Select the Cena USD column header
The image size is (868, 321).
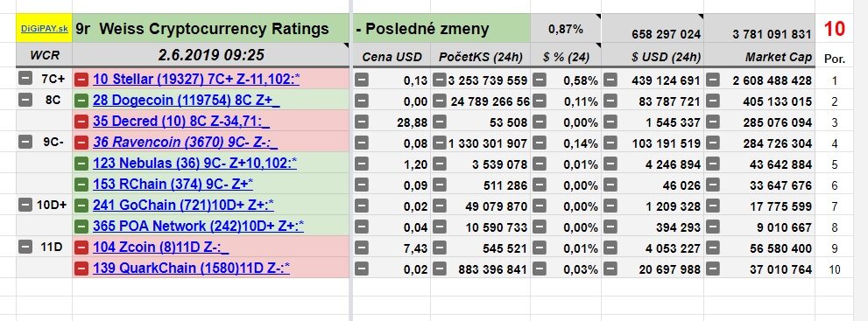coord(392,57)
